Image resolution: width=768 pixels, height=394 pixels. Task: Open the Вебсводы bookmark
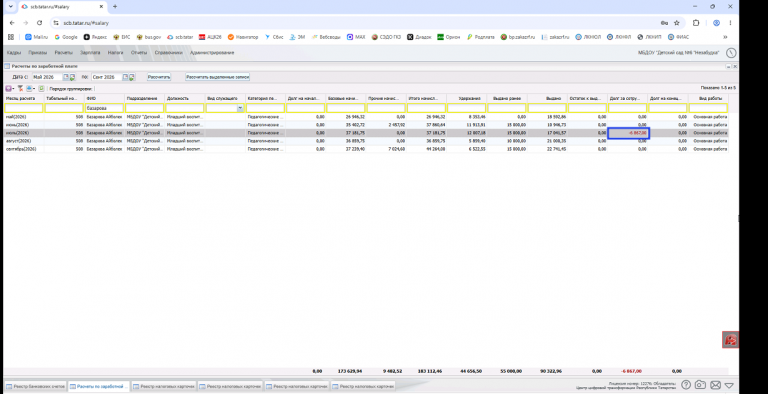326,37
